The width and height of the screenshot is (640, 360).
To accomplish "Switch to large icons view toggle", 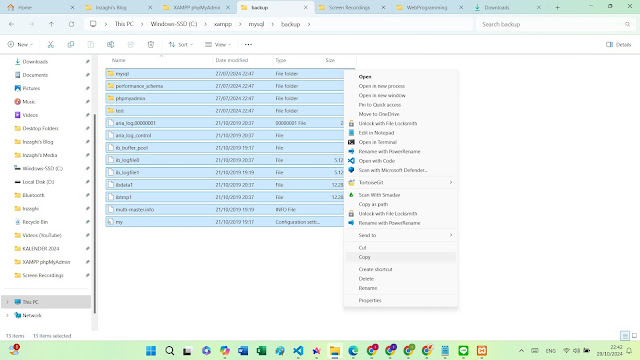I will 634,336.
